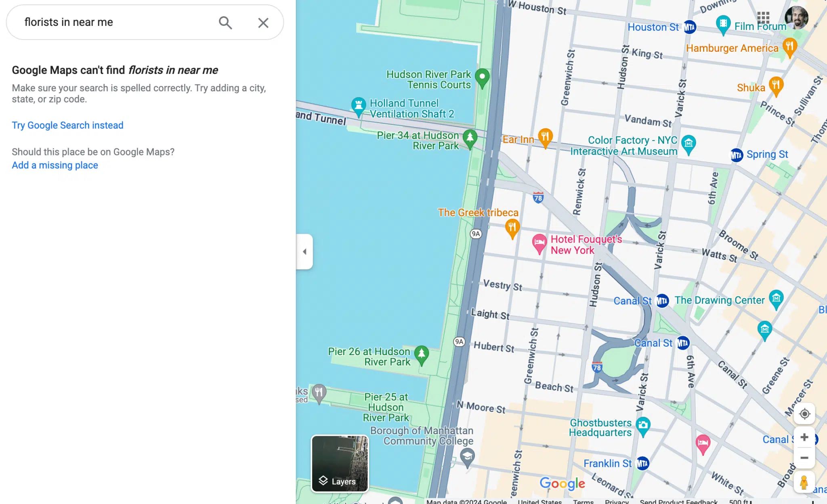Image resolution: width=827 pixels, height=504 pixels.
Task: Select the Houston St subway icon
Action: (x=690, y=27)
